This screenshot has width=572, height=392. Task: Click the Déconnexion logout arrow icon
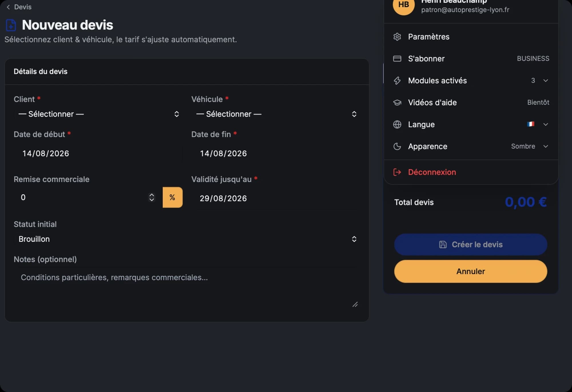(x=397, y=172)
